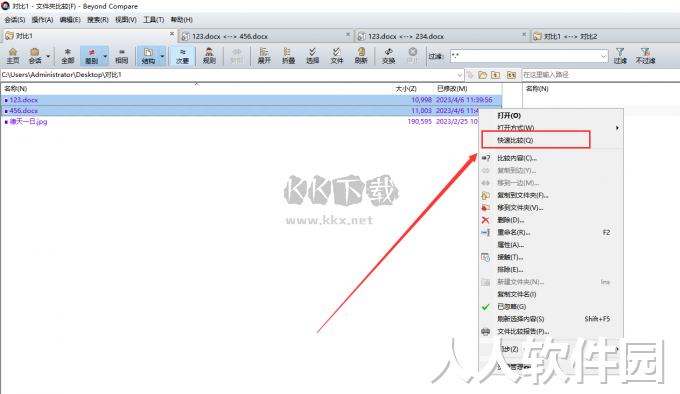
Task: Click the Expand (展开) toolbar icon
Action: pyautogui.click(x=264, y=56)
